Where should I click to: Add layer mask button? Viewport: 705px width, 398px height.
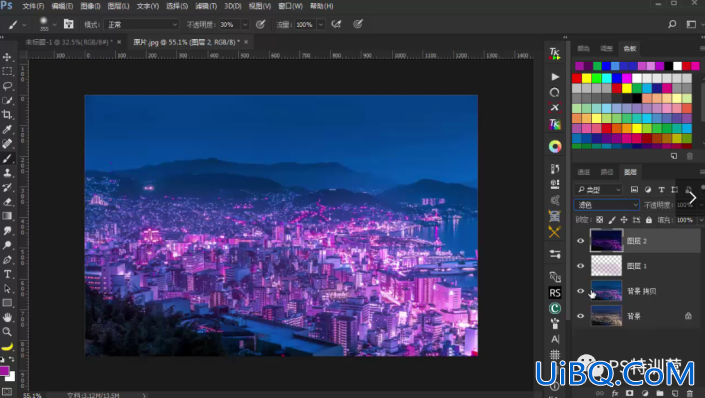point(629,393)
